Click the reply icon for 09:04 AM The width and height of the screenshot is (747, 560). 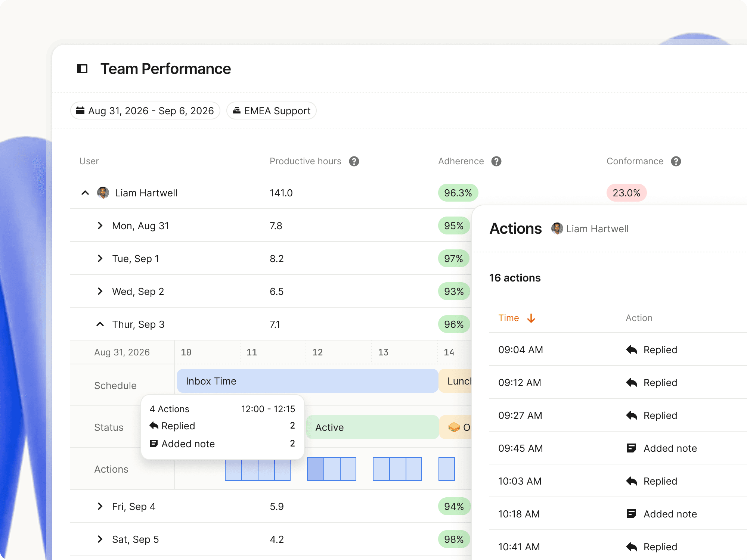(632, 350)
